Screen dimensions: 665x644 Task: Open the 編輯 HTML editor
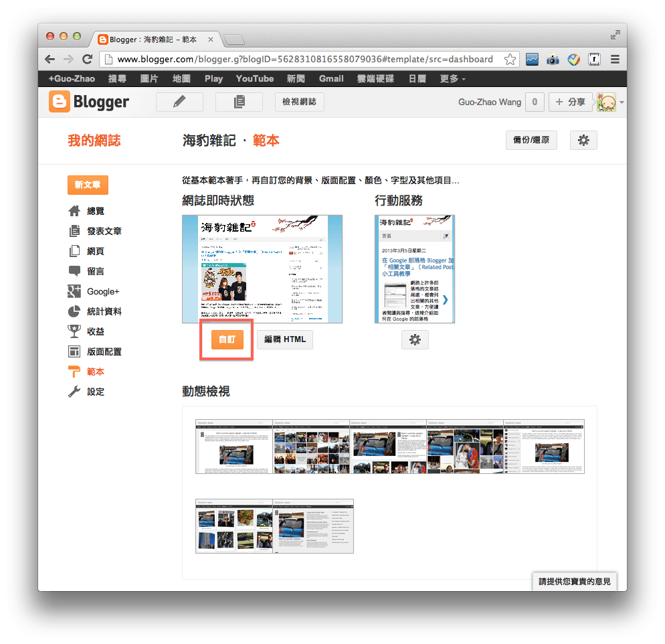(284, 339)
